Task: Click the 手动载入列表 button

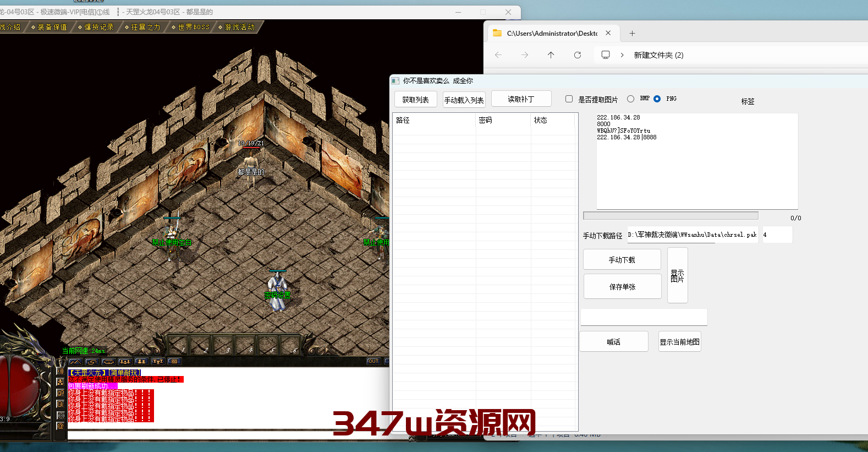Action: (464, 100)
